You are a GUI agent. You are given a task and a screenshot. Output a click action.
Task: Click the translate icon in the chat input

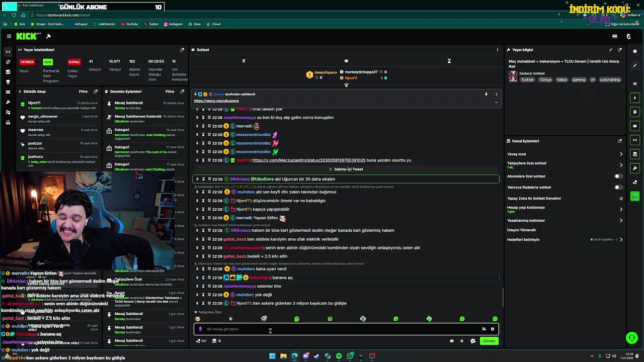point(484,329)
